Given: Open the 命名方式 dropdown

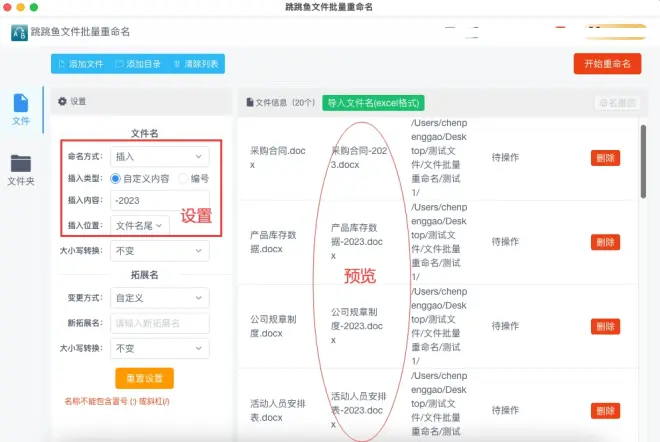Looking at the screenshot, I should tap(160, 156).
